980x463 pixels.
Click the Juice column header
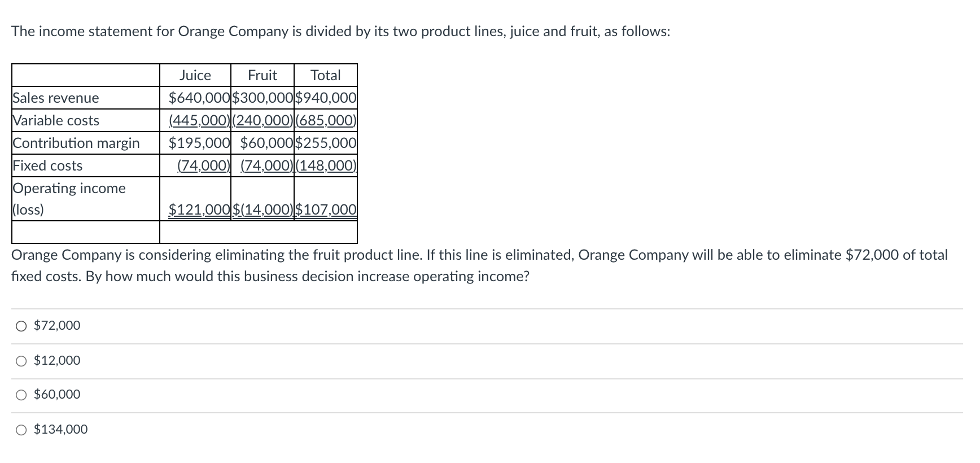(x=194, y=75)
